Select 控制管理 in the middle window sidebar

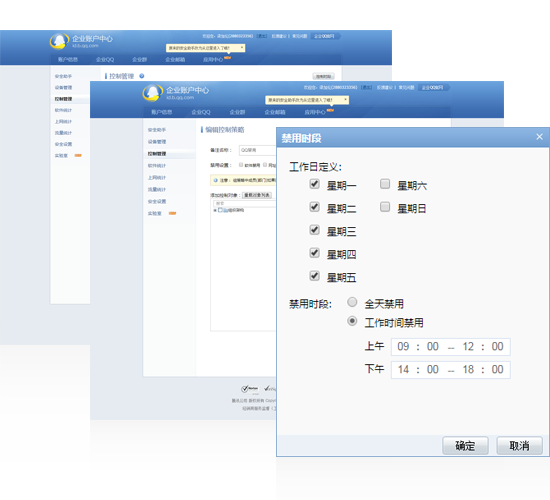pyautogui.click(x=157, y=154)
